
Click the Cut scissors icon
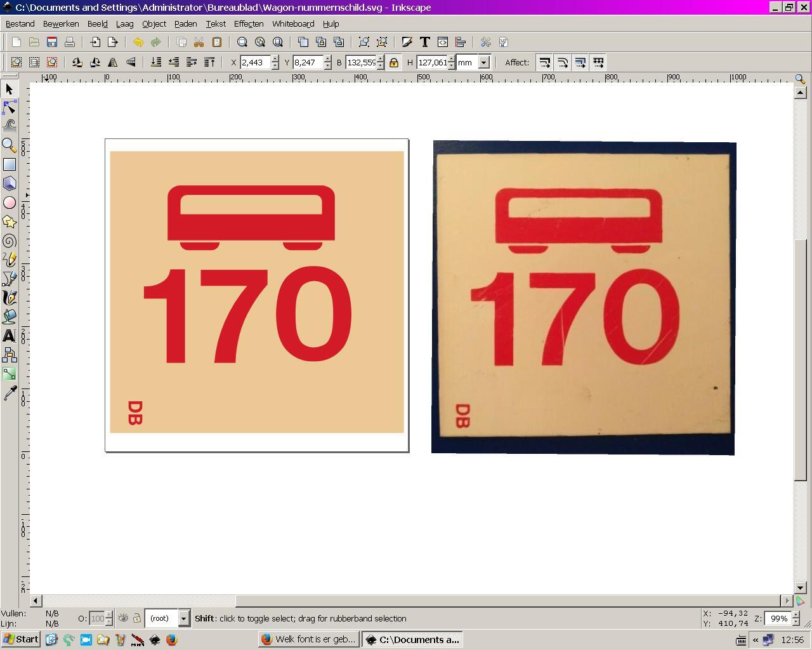(199, 42)
